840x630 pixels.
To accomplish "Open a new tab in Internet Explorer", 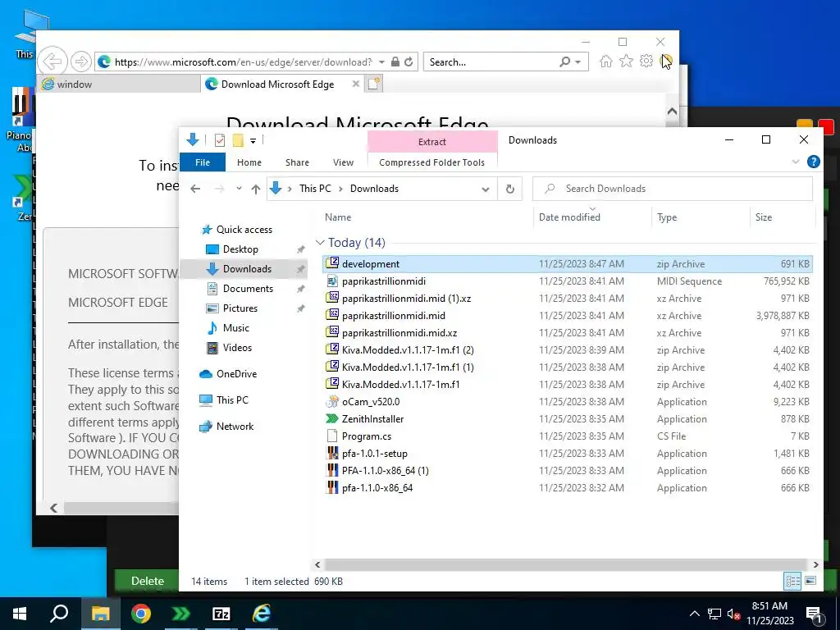I will (x=374, y=84).
